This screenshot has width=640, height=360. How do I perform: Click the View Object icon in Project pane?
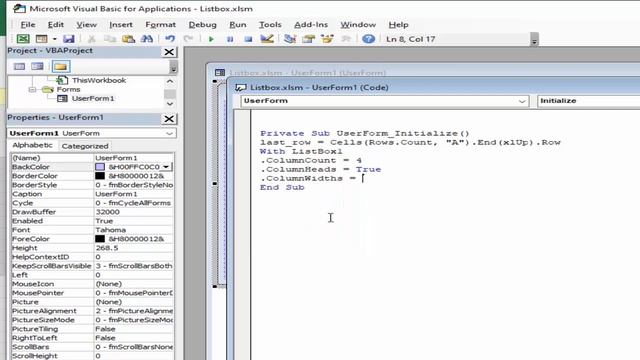[38, 66]
